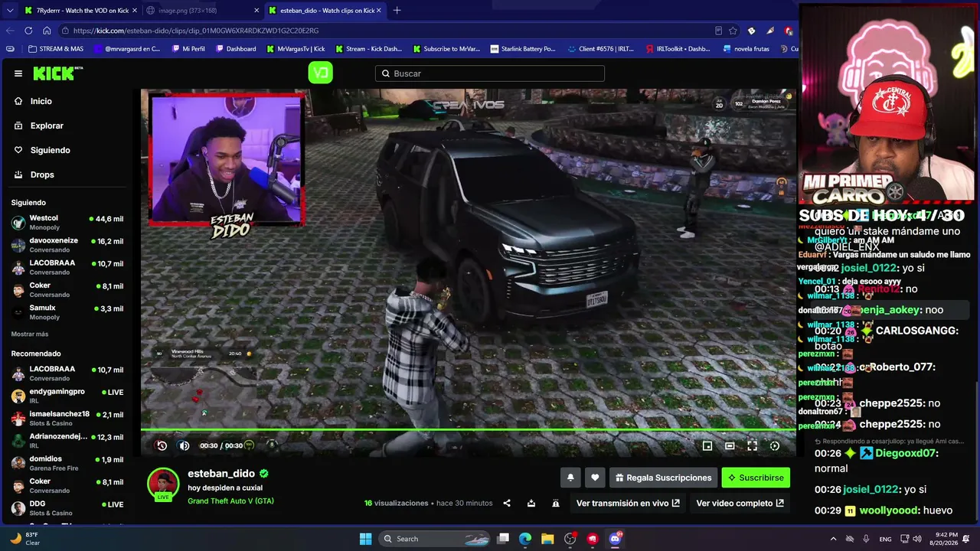Image resolution: width=980 pixels, height=551 pixels.
Task: Click the green VJ icon in header
Action: click(320, 73)
